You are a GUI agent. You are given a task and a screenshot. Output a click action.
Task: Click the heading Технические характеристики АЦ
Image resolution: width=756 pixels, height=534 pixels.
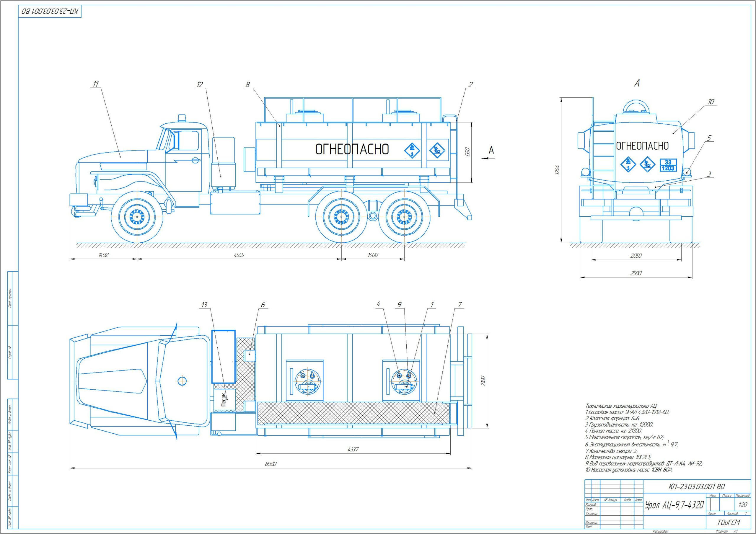621,406
